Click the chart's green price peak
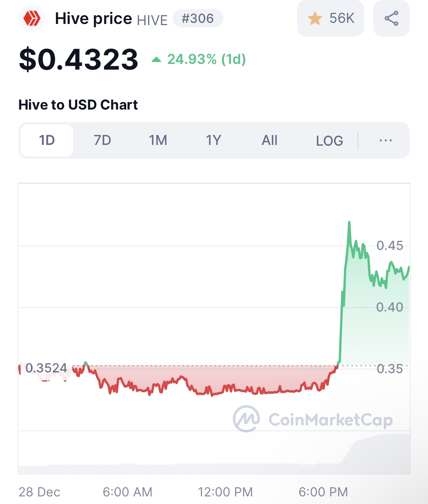428x504 pixels. tap(349, 222)
